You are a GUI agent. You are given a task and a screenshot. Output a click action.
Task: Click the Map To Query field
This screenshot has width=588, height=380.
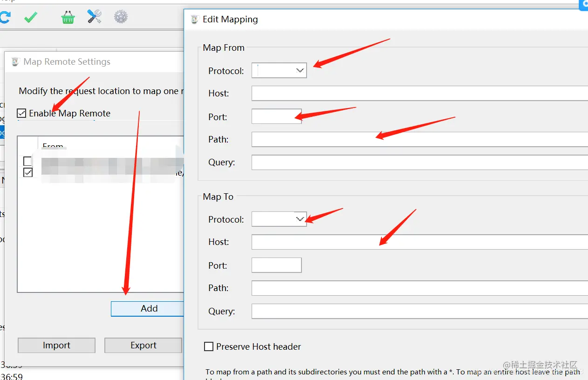pyautogui.click(x=420, y=311)
